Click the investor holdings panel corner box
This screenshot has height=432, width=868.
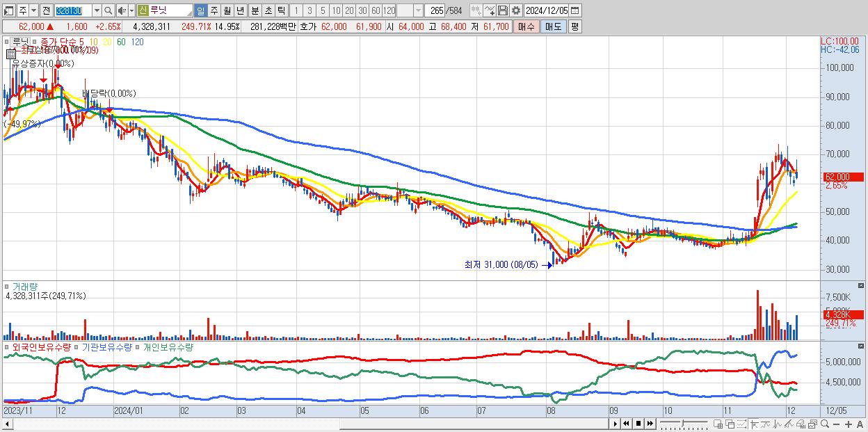[x=862, y=346]
